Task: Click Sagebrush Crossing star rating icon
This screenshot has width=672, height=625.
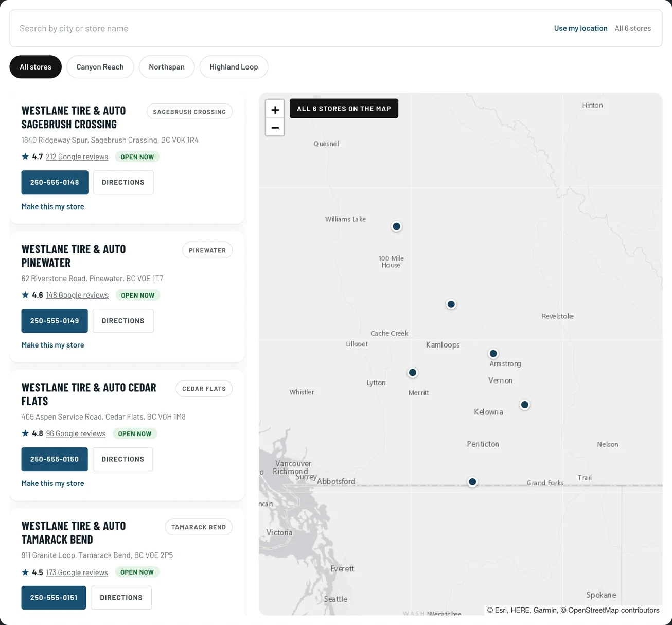Action: [x=25, y=157]
